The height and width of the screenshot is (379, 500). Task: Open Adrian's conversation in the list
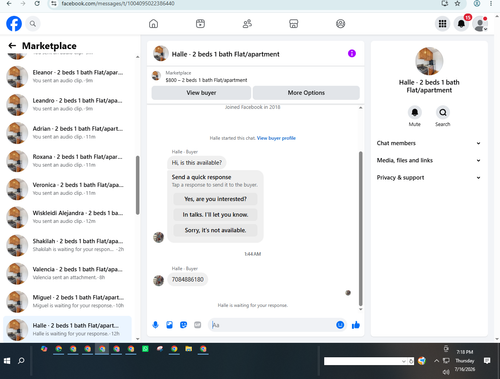[x=67, y=133]
